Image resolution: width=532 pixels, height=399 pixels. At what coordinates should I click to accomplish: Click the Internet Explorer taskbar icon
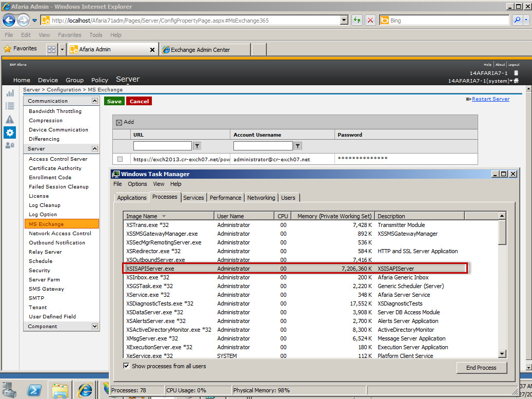coord(85,390)
